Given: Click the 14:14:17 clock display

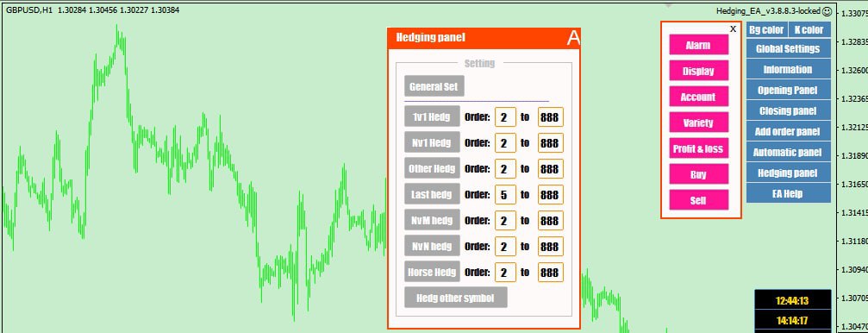Looking at the screenshot, I should click(x=793, y=320).
